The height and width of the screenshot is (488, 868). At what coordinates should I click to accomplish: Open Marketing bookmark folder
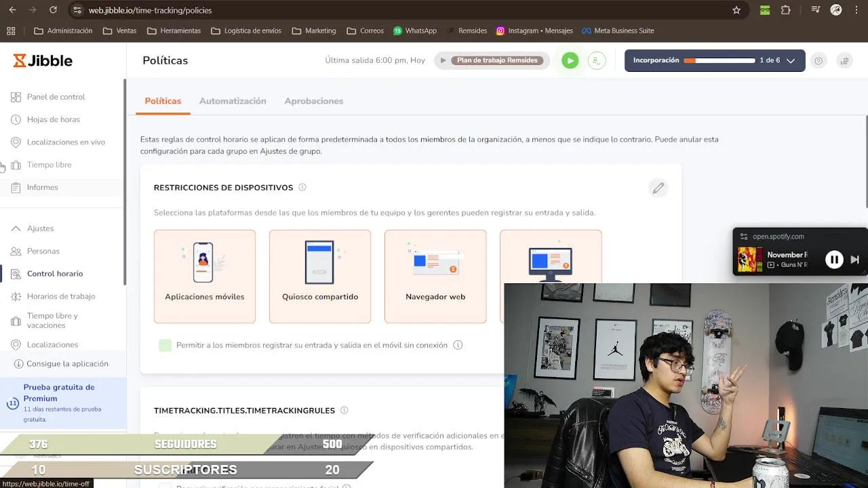pyautogui.click(x=314, y=30)
